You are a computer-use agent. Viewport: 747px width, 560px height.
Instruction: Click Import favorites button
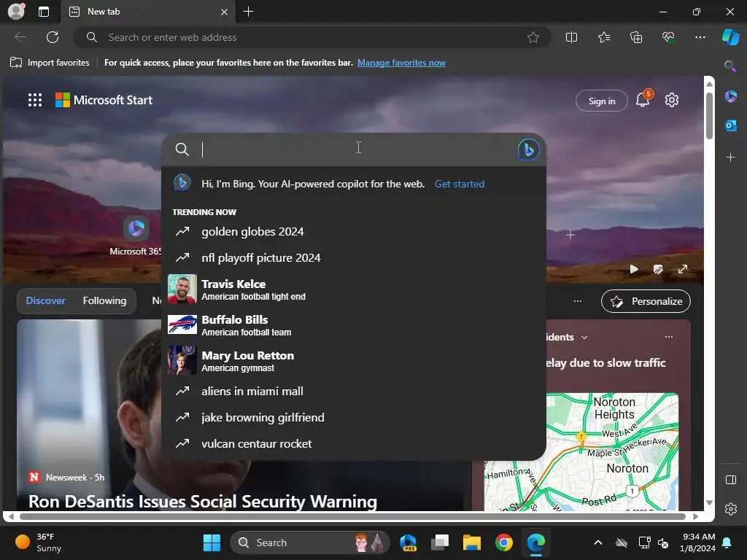(50, 63)
